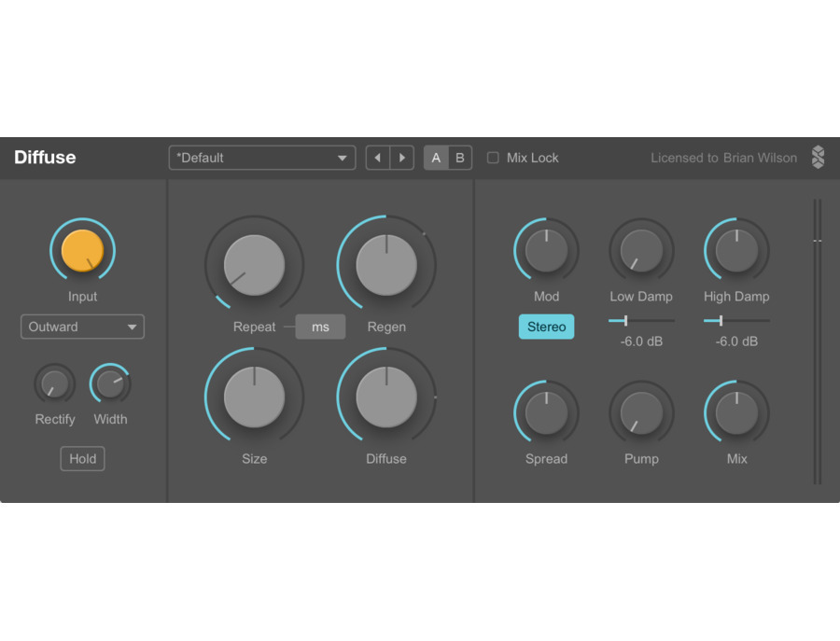Click the Rectify knob
This screenshot has height=641, width=840.
click(x=55, y=384)
